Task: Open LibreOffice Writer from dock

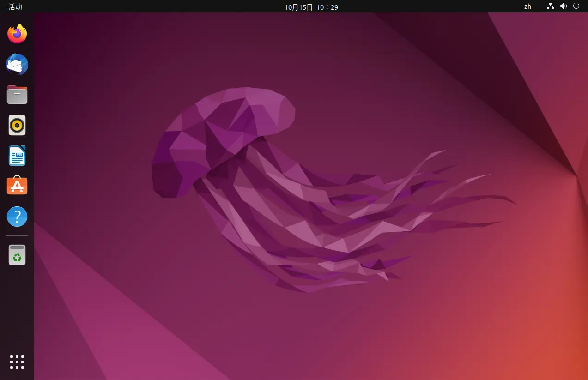Action: click(x=17, y=156)
